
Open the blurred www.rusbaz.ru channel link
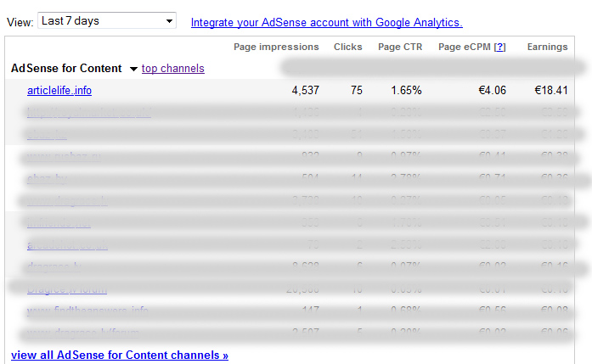pos(64,156)
